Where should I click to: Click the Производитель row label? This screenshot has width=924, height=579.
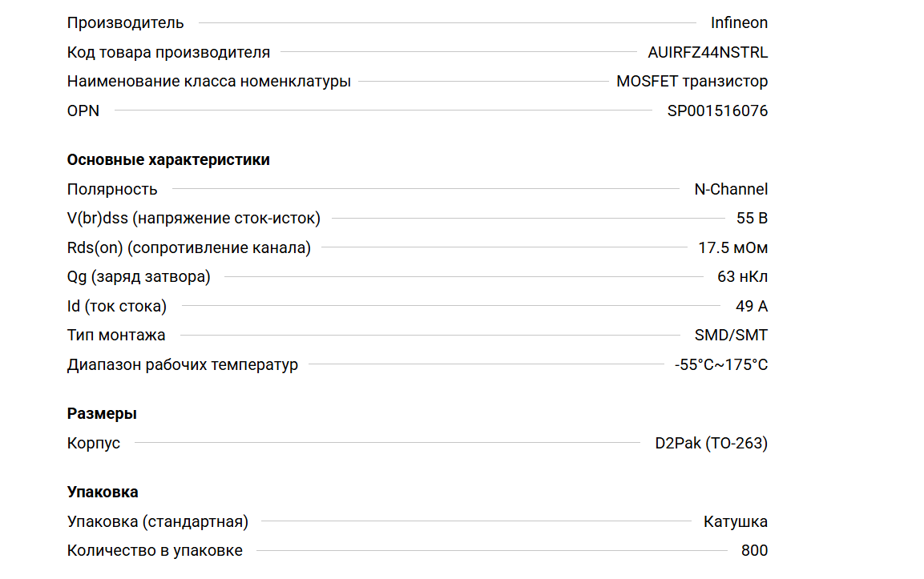(125, 23)
